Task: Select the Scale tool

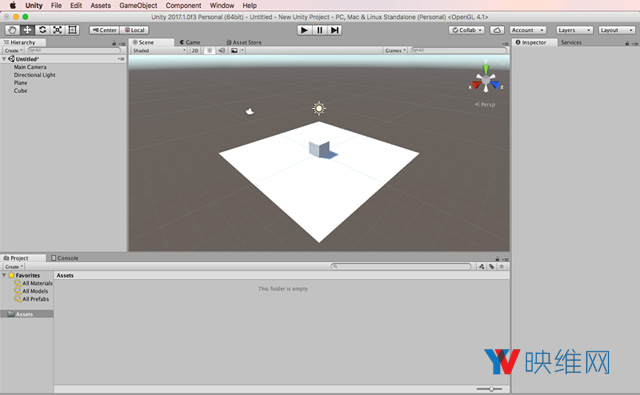Action: pyautogui.click(x=58, y=30)
